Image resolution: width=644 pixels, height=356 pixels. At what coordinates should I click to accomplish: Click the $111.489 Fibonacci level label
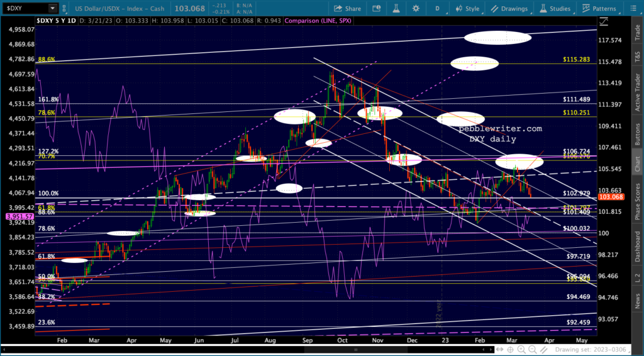[x=576, y=99]
